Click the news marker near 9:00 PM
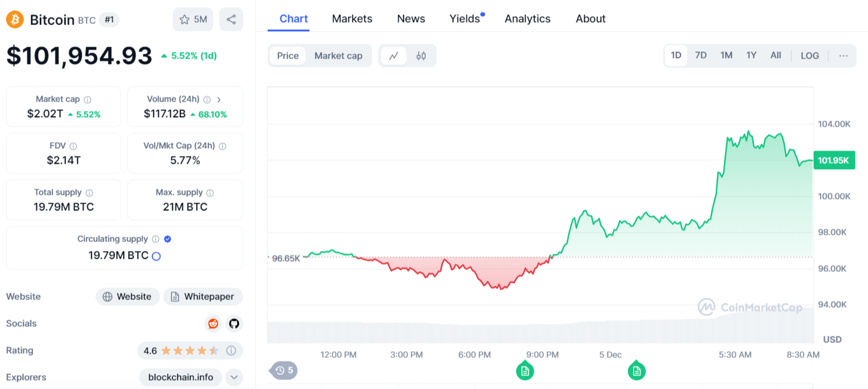 (x=525, y=371)
